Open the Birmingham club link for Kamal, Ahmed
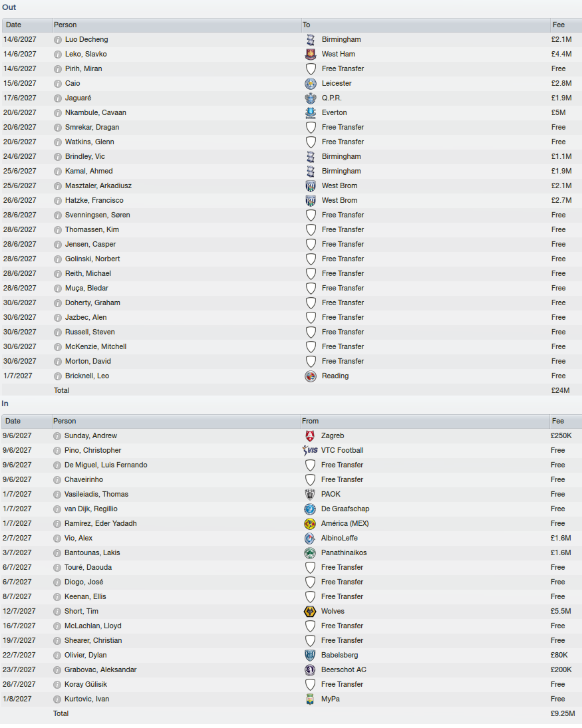Viewport: 582px width, 728px height. pyautogui.click(x=341, y=172)
